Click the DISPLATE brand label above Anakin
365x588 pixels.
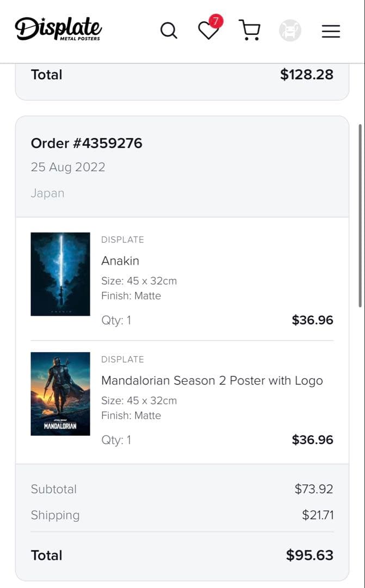pos(122,240)
